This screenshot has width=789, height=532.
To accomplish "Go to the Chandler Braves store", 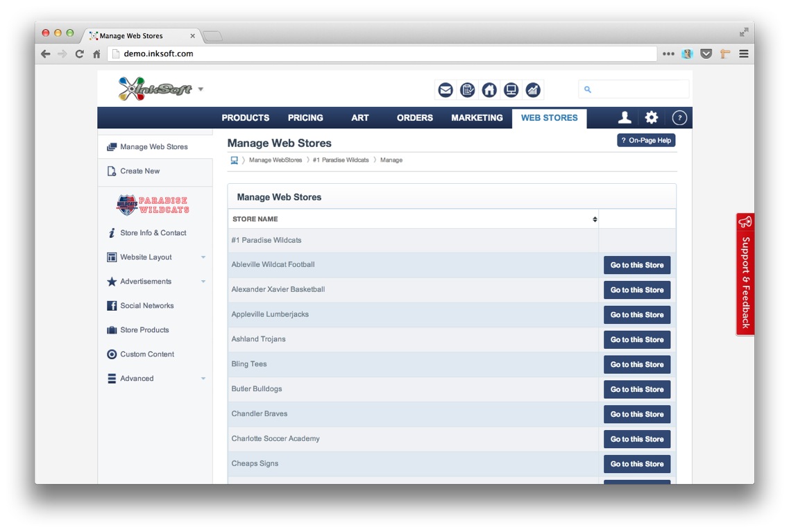I will coord(636,414).
